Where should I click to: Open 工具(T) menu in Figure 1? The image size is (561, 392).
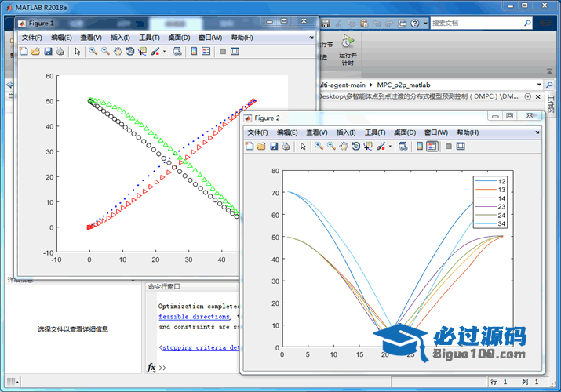click(149, 38)
